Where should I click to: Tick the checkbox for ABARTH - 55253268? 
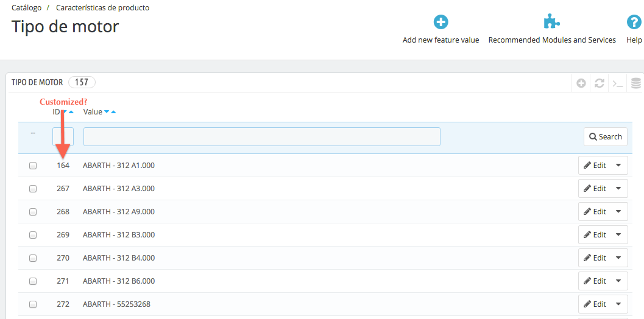tap(33, 304)
